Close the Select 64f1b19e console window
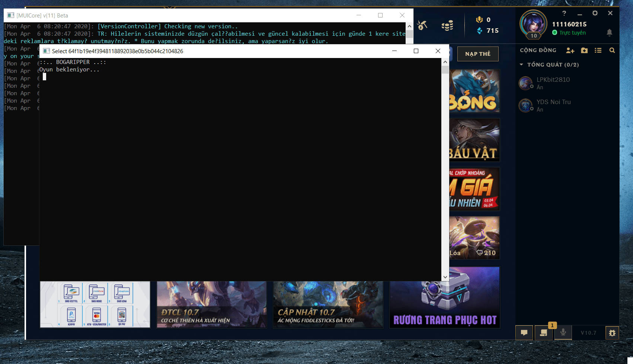Viewport: 633px width, 364px height. point(438,51)
